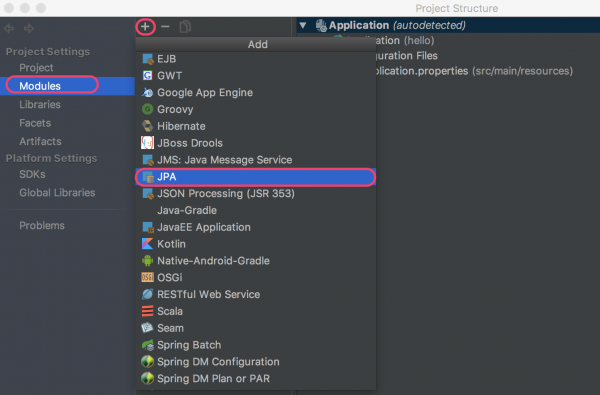Open Global Libraries settings

click(x=57, y=193)
